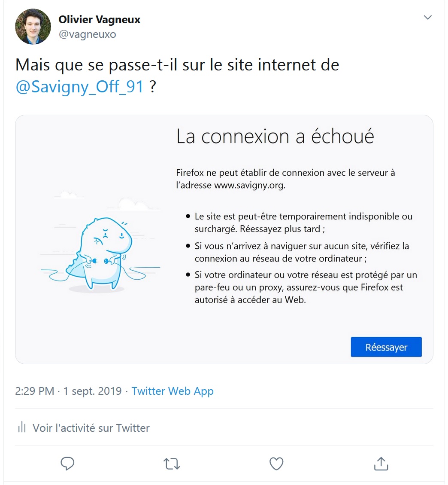Image resolution: width=448 pixels, height=485 pixels.
Task: Open the tweet options chevron menu
Action: [427, 18]
